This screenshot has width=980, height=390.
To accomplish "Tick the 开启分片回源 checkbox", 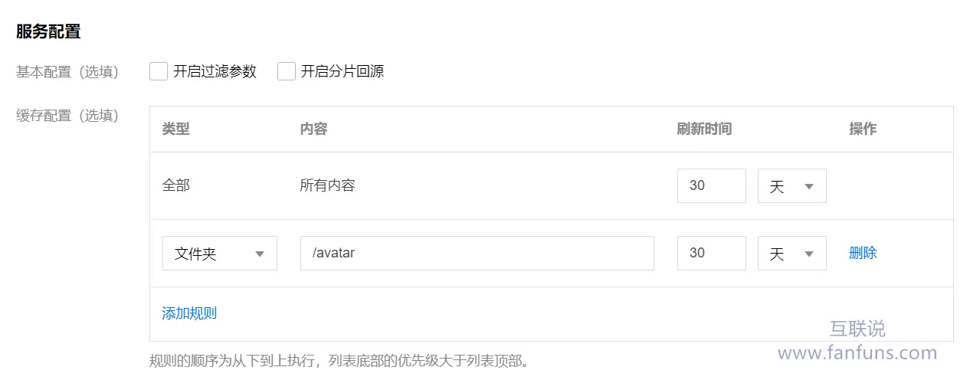I will point(287,71).
